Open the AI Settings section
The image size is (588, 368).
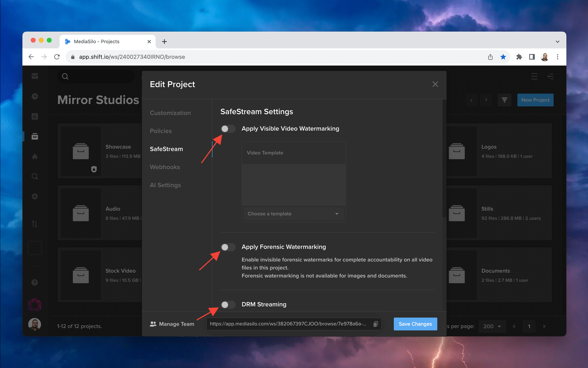point(165,185)
